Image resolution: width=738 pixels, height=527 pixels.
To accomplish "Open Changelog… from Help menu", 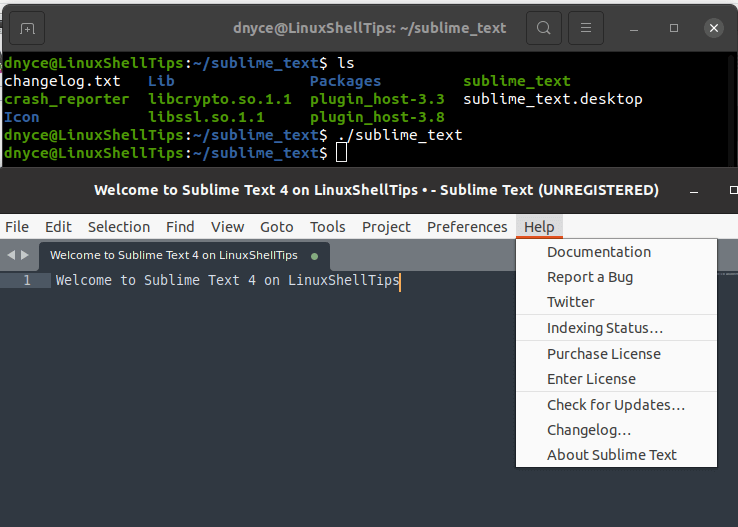I will (x=617, y=430).
